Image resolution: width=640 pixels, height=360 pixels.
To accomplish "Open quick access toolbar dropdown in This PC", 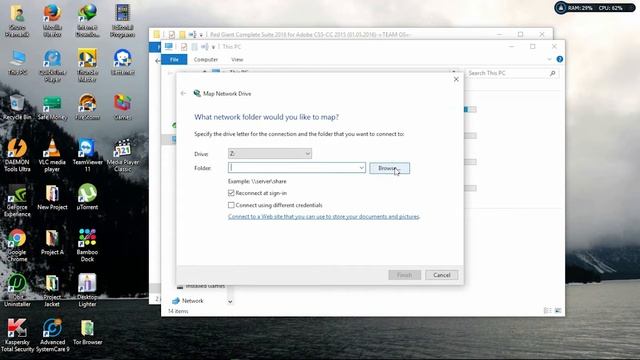I will [213, 47].
